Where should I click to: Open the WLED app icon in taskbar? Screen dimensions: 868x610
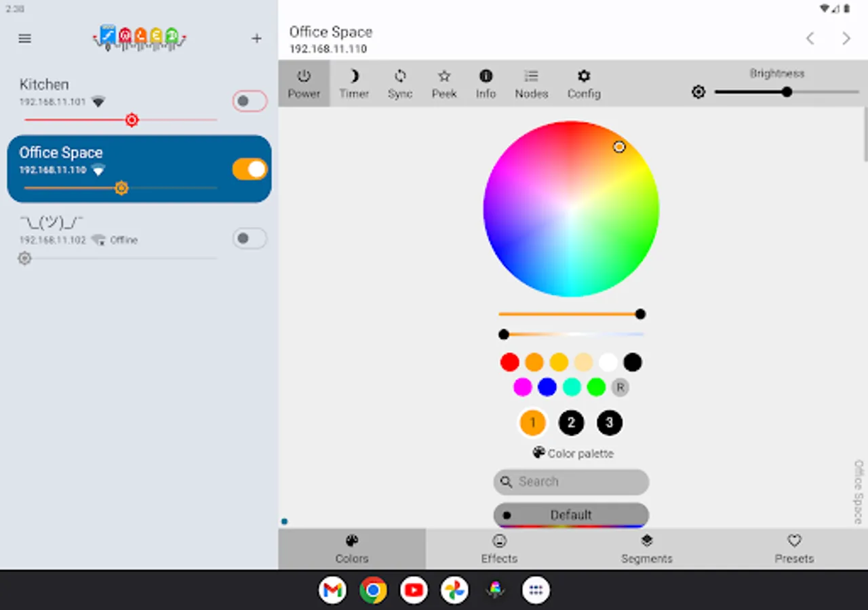[495, 590]
